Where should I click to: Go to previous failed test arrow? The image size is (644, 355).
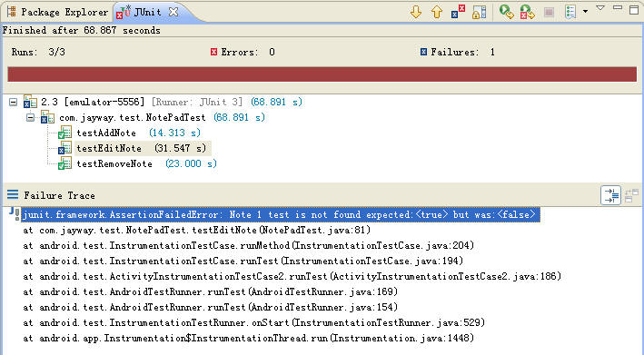pyautogui.click(x=437, y=12)
